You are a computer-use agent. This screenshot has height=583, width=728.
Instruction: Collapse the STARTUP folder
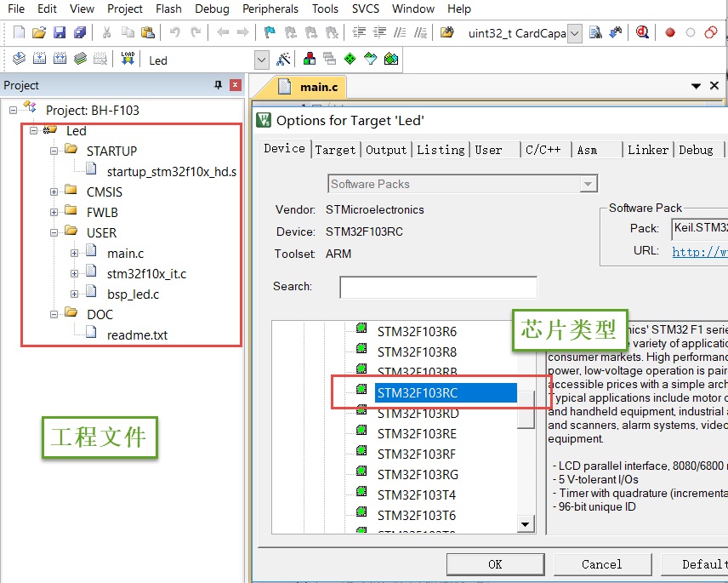(x=54, y=151)
